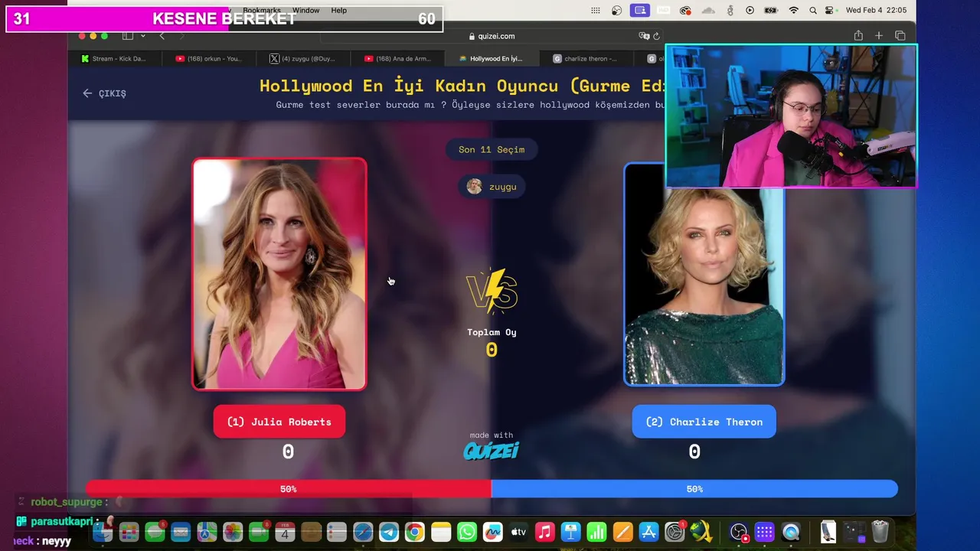Open Numbers from the Dock
Viewport: 980px width, 551px height.
click(596, 532)
